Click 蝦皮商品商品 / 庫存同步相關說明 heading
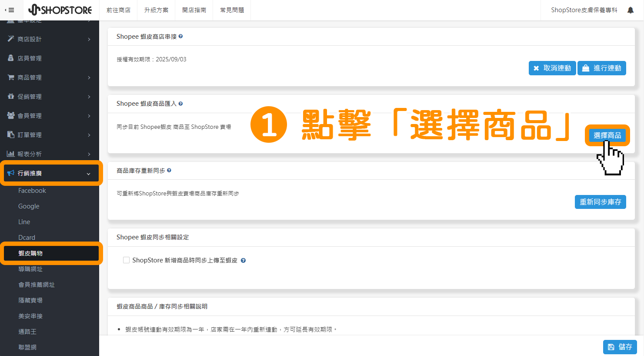The width and height of the screenshot is (644, 356). tap(162, 306)
